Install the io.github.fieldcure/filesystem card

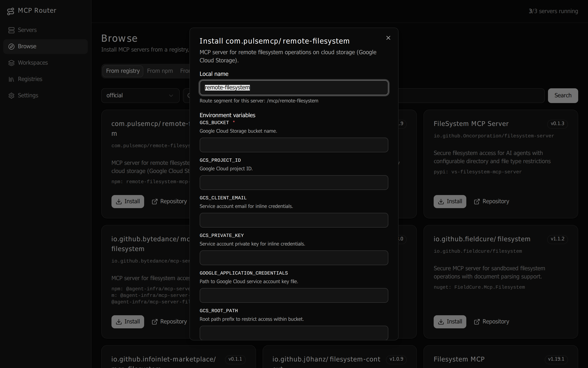click(x=450, y=322)
